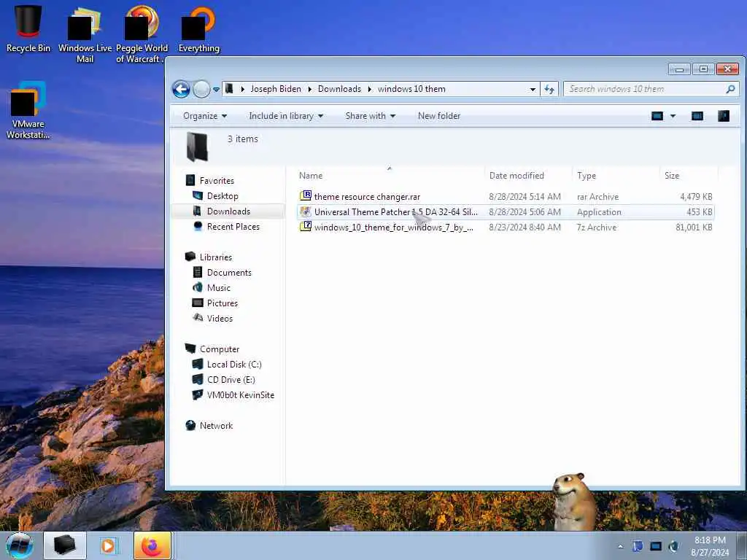Click the Recycle Bin desktop icon
The width and height of the screenshot is (747, 560).
[28, 28]
